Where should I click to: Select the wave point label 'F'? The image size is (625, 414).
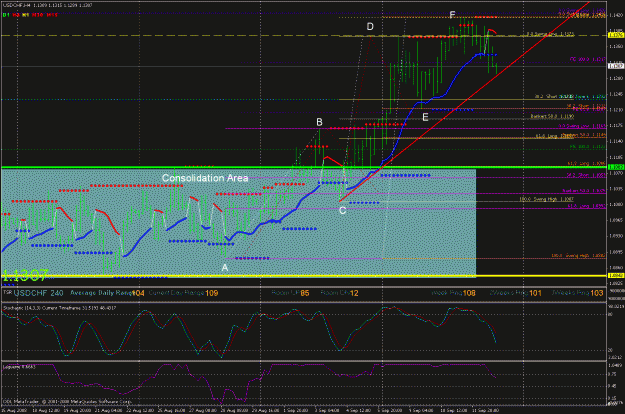[452, 15]
